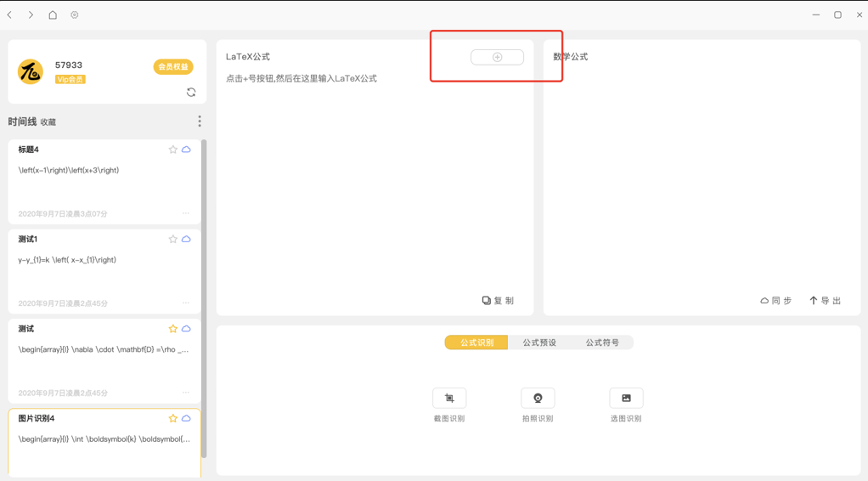Sync the formula with 同步
Image resolution: width=868 pixels, height=481 pixels.
click(776, 301)
